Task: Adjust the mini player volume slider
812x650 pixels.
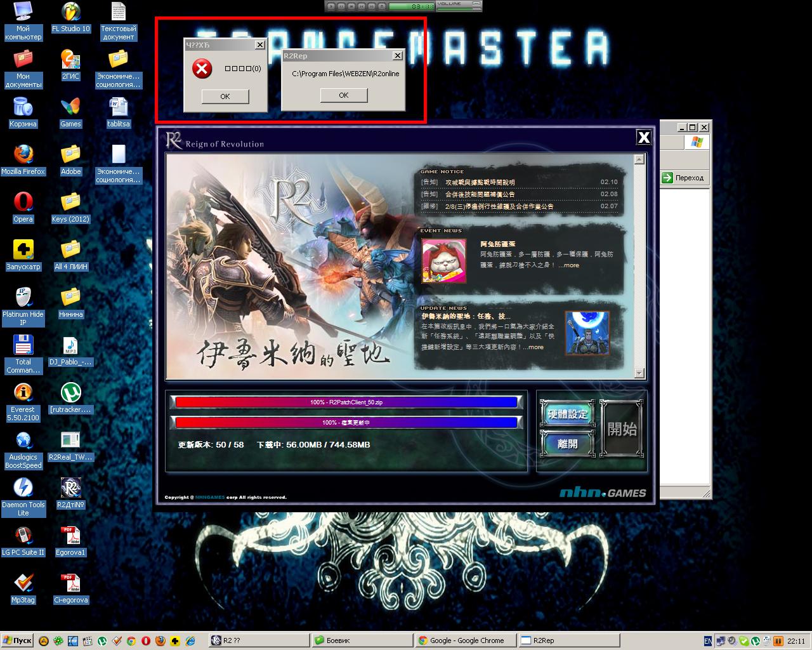Action: pyautogui.click(x=459, y=9)
